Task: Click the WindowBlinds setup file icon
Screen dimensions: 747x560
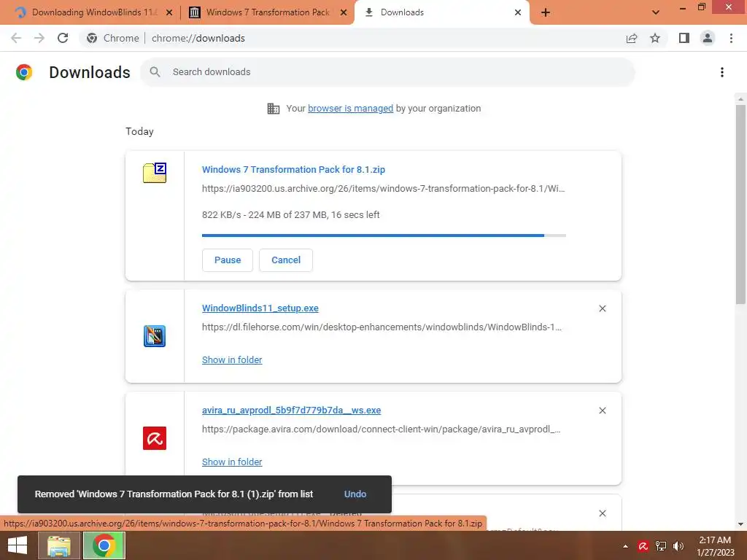Action: 155,336
